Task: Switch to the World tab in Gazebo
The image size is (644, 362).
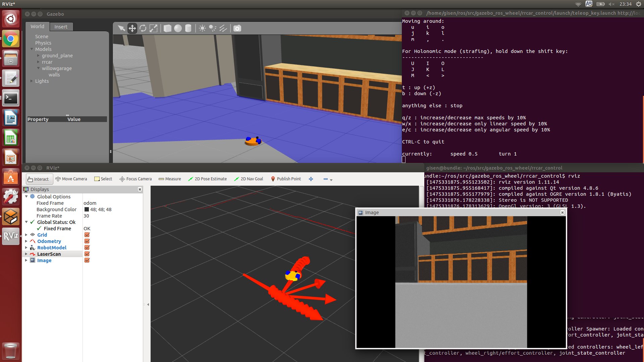Action: [x=37, y=26]
